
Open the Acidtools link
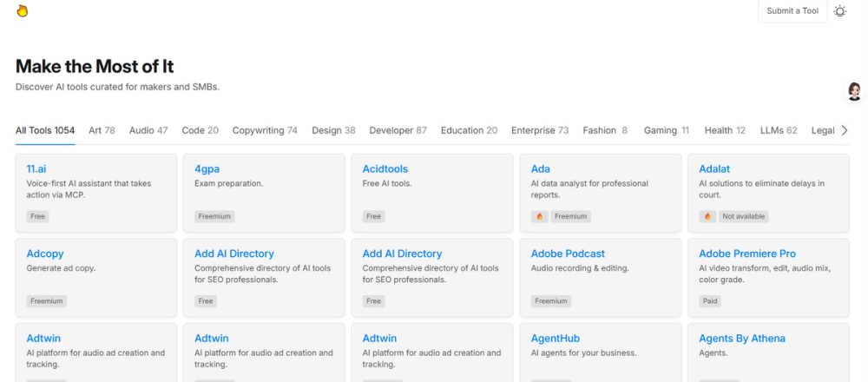tap(385, 168)
